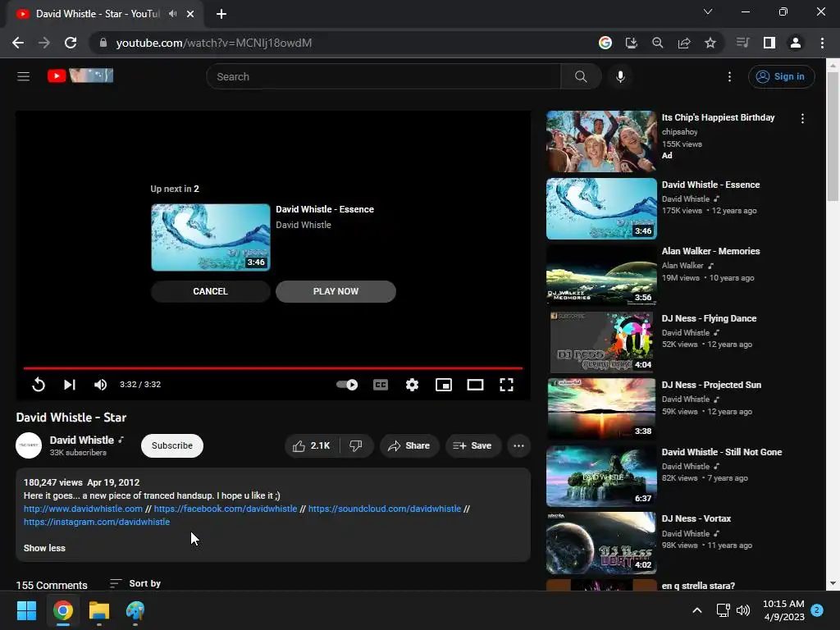
Task: Like the video thumbs up
Action: click(x=313, y=445)
